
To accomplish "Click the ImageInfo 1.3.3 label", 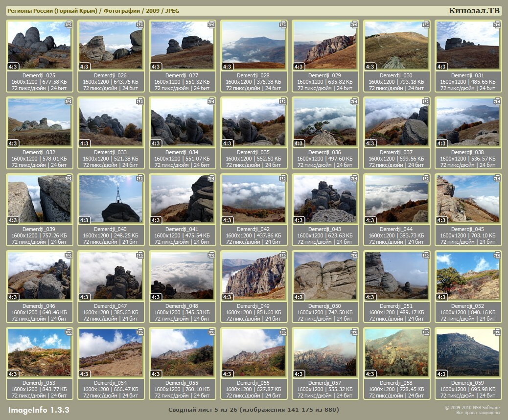I will [39, 410].
